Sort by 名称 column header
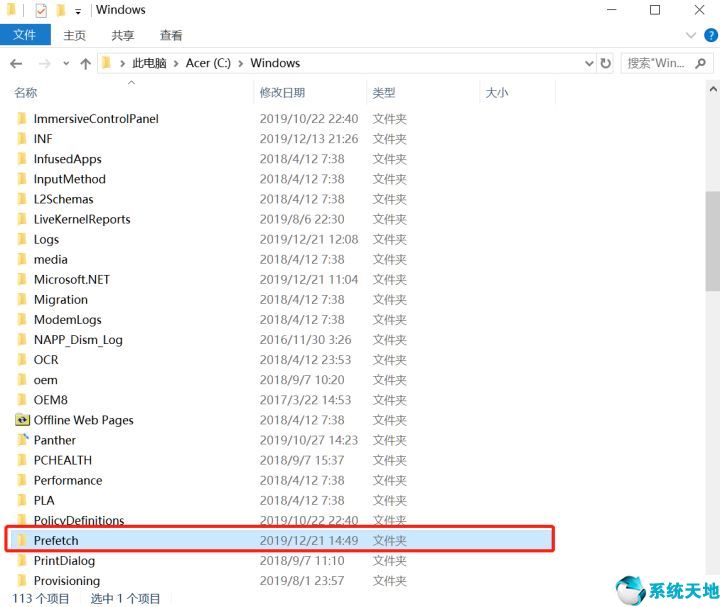Image resolution: width=720 pixels, height=607 pixels. click(x=26, y=93)
